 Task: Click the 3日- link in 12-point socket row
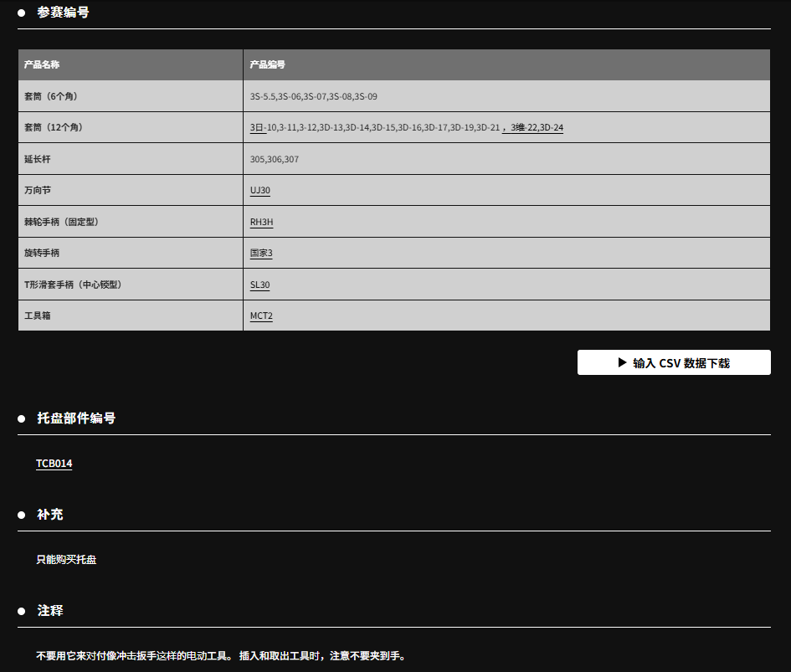click(x=257, y=127)
